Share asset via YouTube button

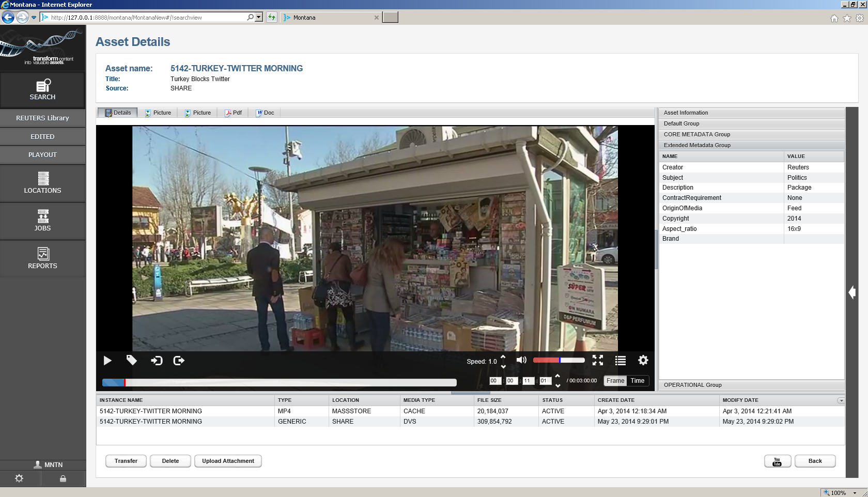point(777,461)
